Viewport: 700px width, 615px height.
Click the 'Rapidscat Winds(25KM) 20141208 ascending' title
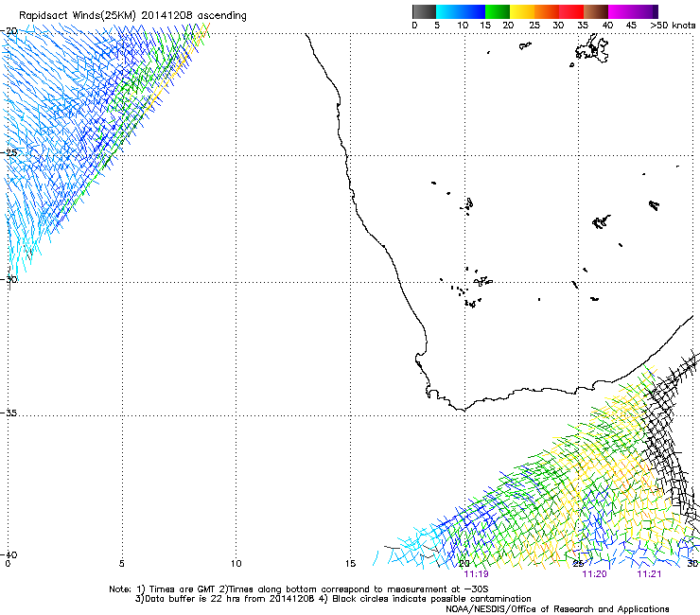click(x=132, y=16)
